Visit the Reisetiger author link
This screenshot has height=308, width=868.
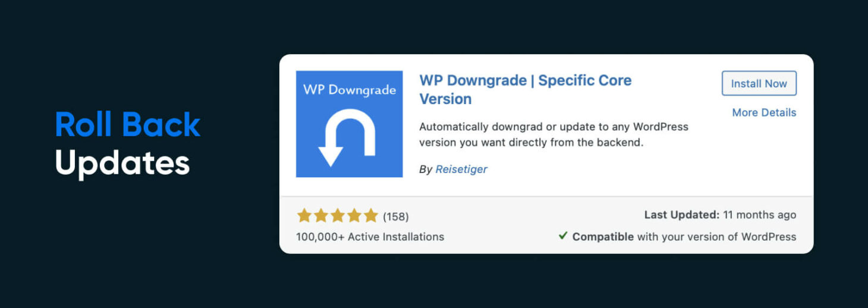coord(461,169)
